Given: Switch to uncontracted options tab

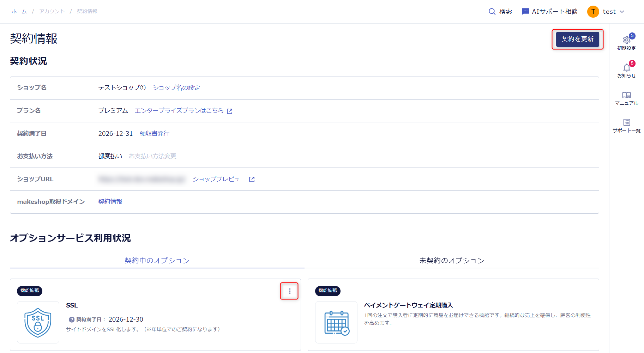Looking at the screenshot, I should [451, 261].
